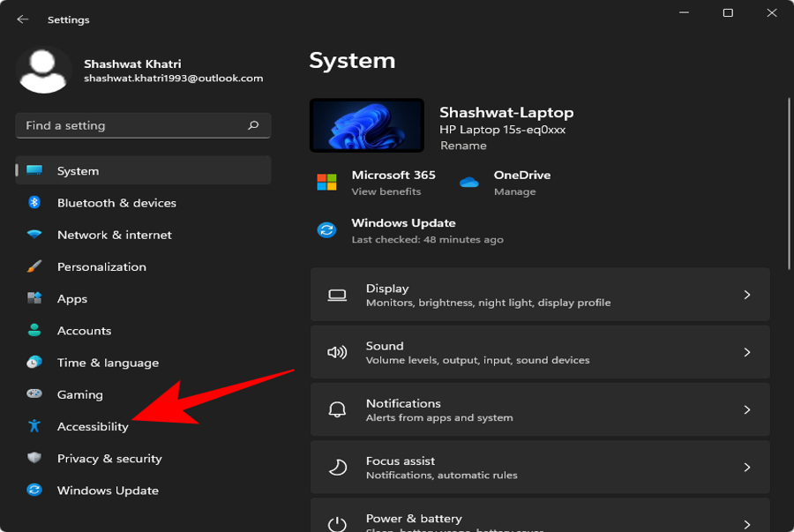
Task: Click the shashwat.khatri1993@outlook.com email
Action: pos(173,79)
